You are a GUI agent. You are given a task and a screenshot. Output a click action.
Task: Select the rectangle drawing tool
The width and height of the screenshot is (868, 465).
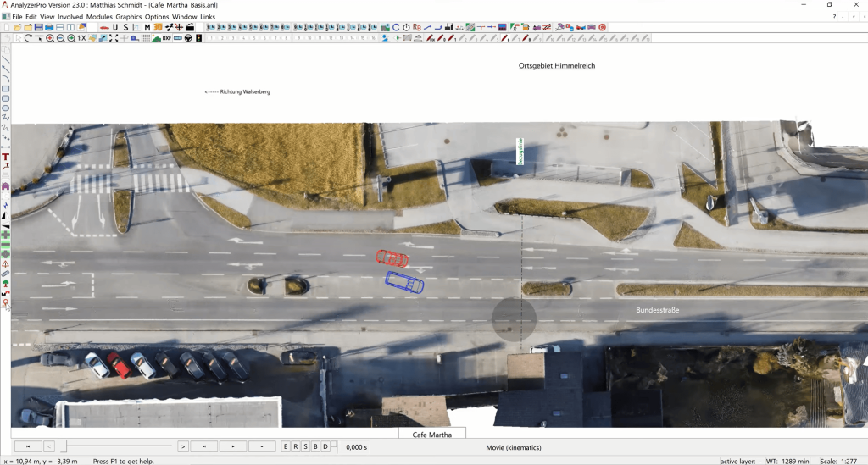pyautogui.click(x=6, y=89)
